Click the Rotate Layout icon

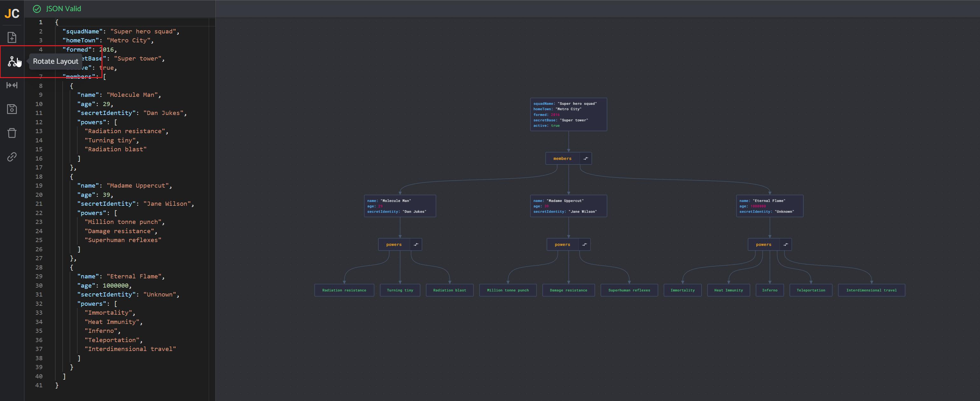click(12, 61)
